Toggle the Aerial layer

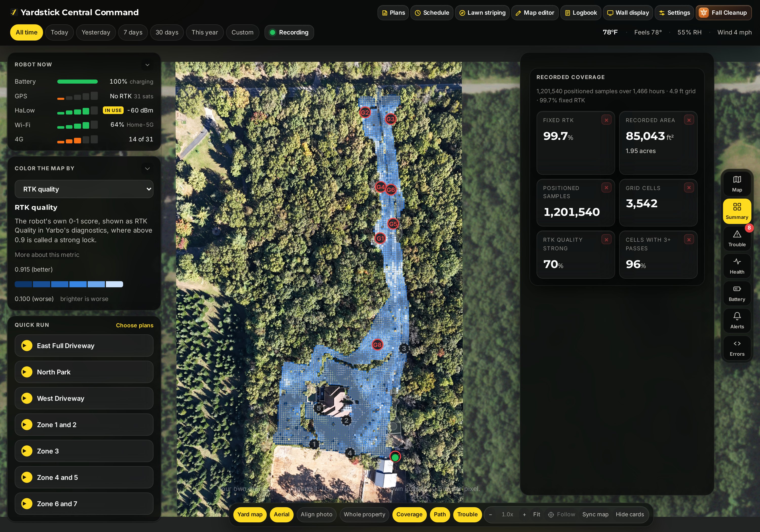(281, 515)
